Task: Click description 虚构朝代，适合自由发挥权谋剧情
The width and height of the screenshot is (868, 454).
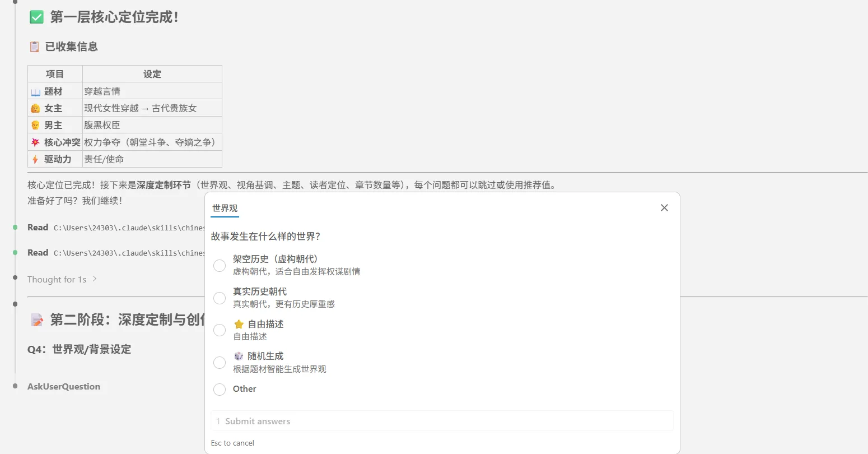Action: 297,271
